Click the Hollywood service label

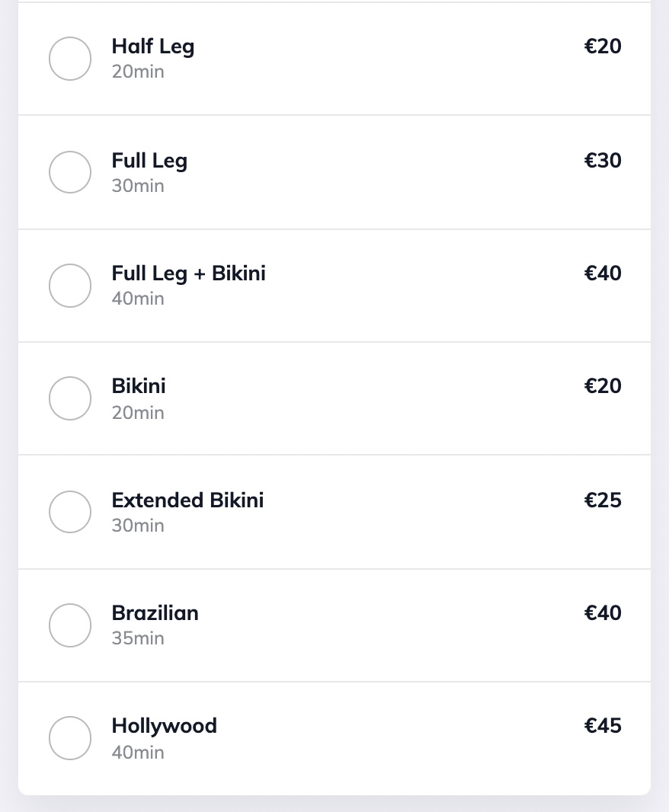[164, 726]
